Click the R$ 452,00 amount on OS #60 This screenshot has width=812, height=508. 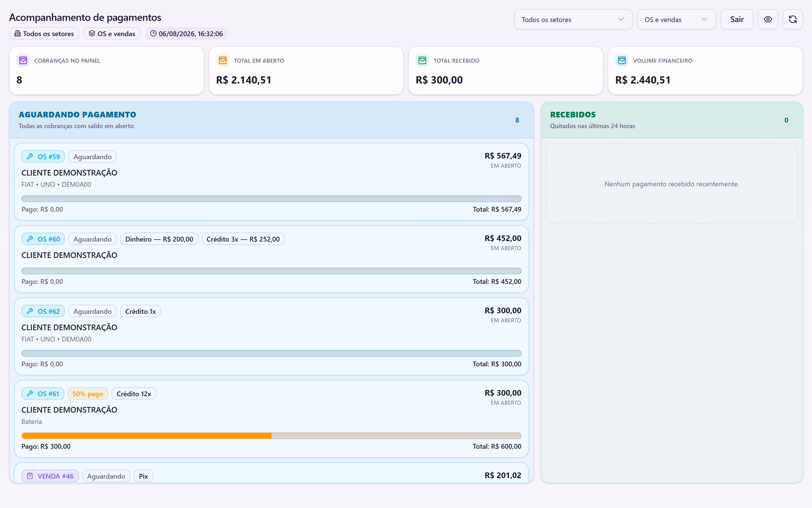[x=503, y=238]
